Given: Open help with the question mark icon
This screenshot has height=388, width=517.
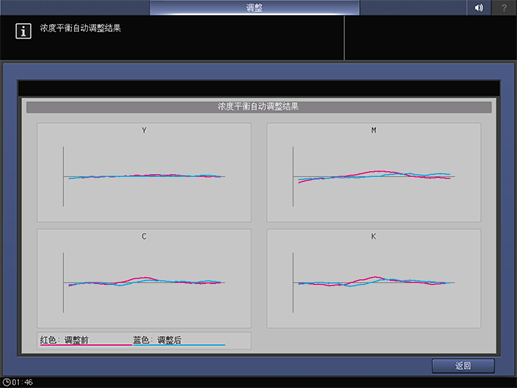Looking at the screenshot, I should coord(504,7).
